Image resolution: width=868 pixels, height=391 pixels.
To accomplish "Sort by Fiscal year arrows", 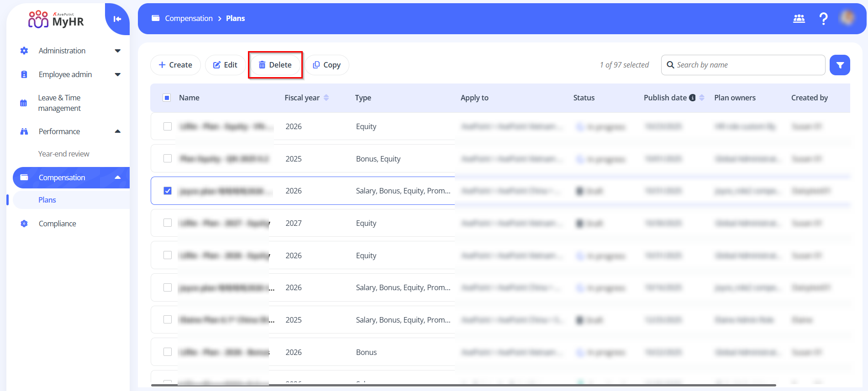I will 326,98.
